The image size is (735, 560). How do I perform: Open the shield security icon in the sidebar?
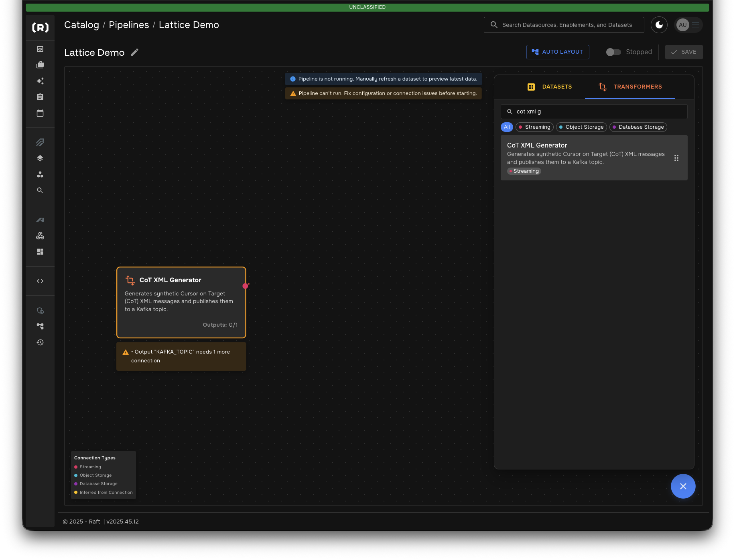[x=40, y=311]
